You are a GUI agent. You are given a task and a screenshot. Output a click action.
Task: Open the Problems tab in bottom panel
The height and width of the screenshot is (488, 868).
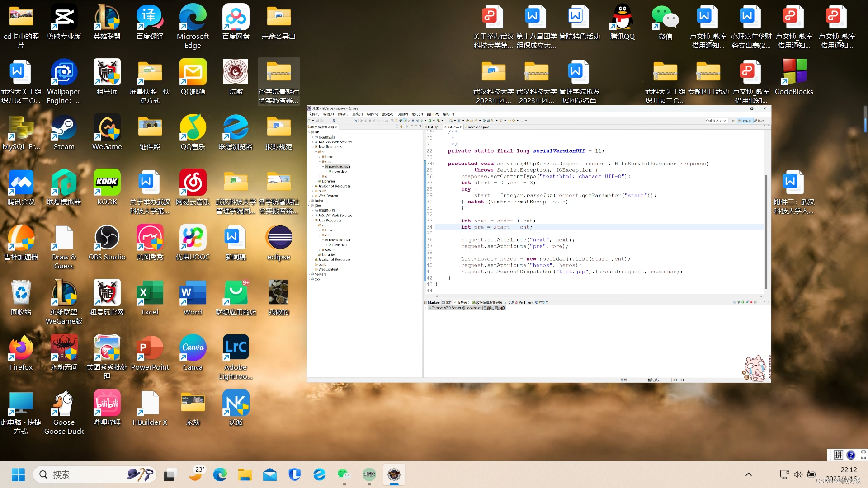pyautogui.click(x=524, y=303)
